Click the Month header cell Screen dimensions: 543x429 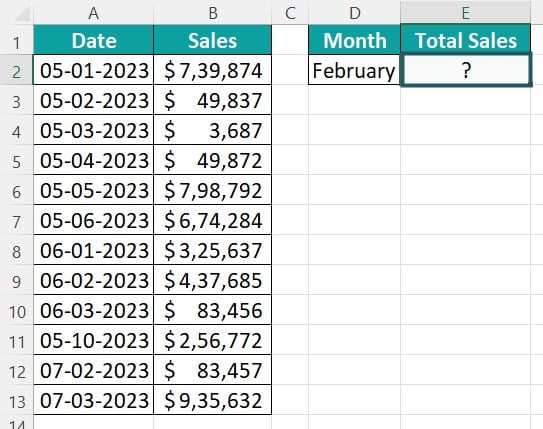(x=354, y=40)
